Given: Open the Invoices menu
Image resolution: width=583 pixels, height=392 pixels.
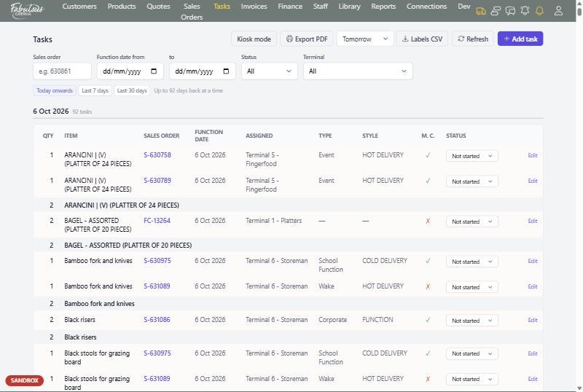Looking at the screenshot, I should tap(254, 7).
